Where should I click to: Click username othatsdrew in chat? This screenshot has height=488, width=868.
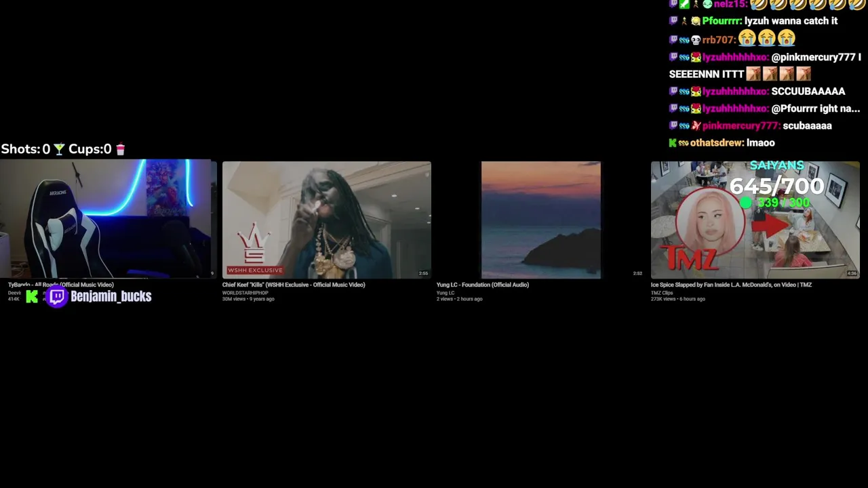pyautogui.click(x=717, y=142)
